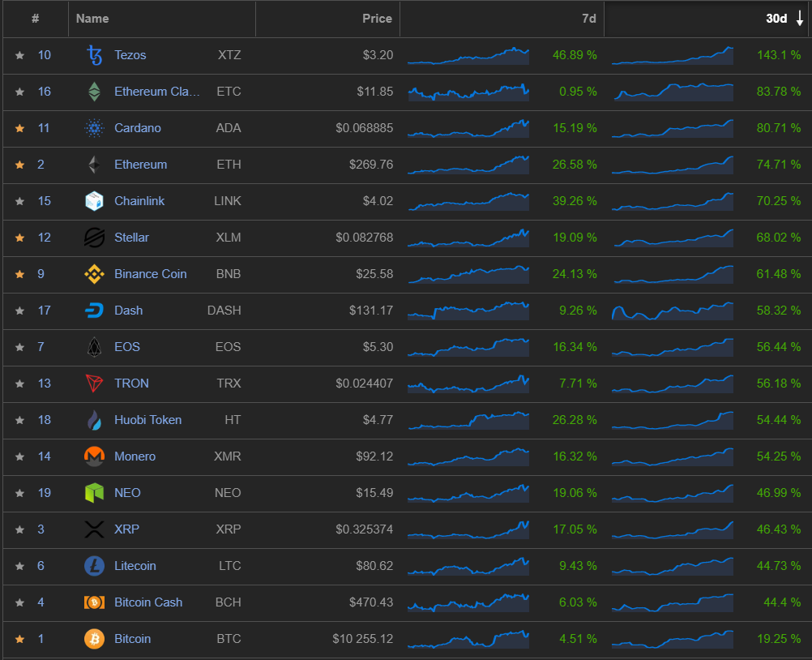Click the NEO 30d value 46.99 %
The height and width of the screenshot is (660, 812).
click(778, 493)
